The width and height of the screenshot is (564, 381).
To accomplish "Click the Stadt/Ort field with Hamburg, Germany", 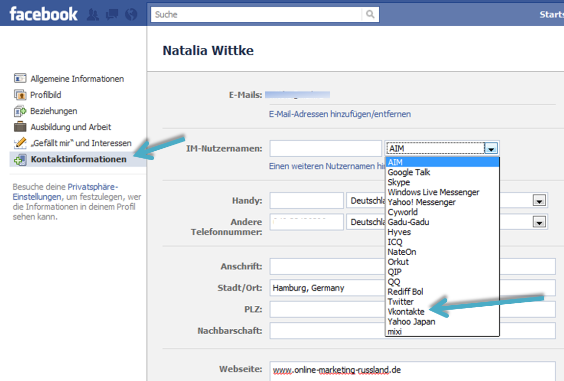I will point(413,288).
